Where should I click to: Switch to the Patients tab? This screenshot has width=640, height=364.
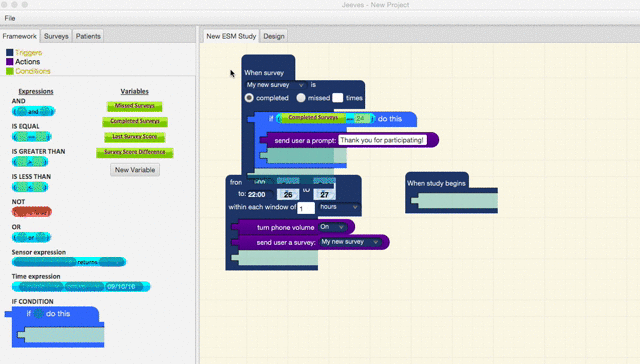click(88, 36)
